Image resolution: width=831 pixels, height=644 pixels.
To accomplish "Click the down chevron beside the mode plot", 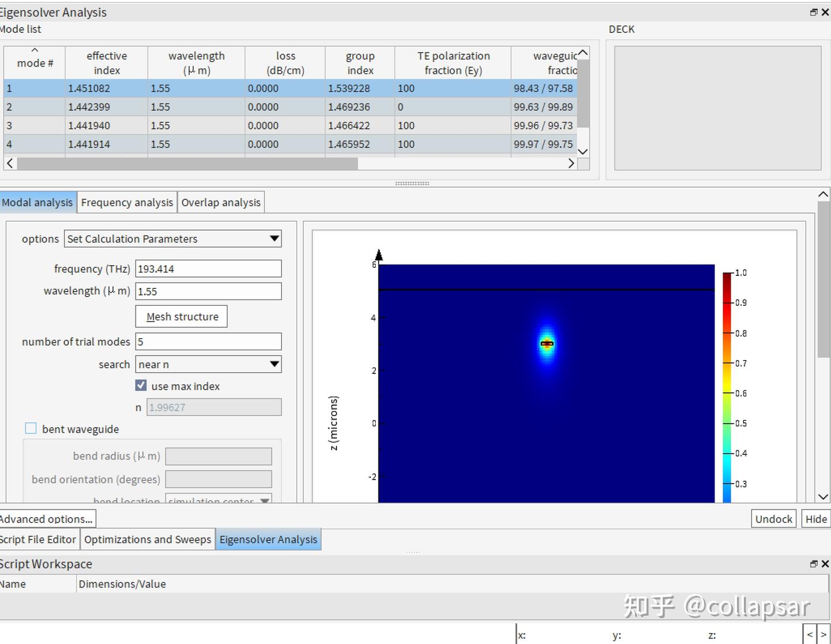I will click(x=823, y=497).
